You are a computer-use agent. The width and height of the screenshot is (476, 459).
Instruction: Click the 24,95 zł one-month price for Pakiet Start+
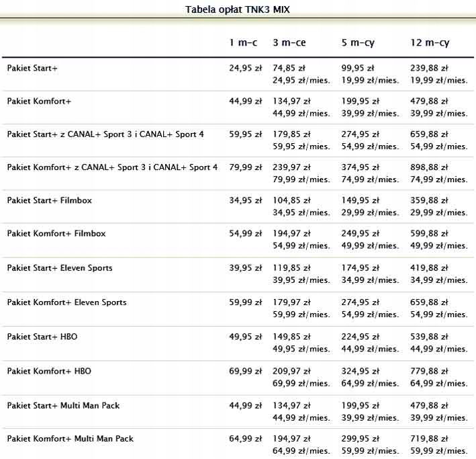tap(245, 68)
